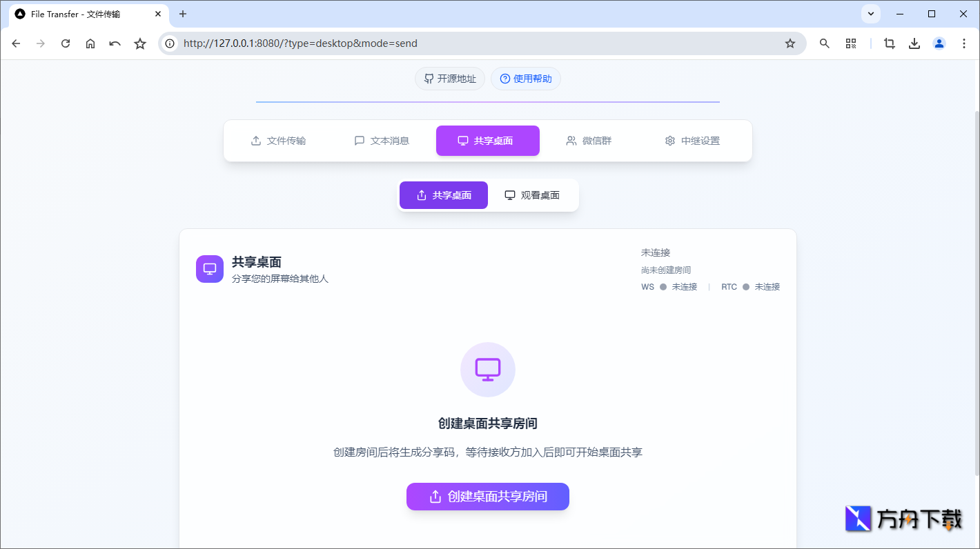Open site info via the address bar icon
The width and height of the screenshot is (980, 549).
pos(170,43)
